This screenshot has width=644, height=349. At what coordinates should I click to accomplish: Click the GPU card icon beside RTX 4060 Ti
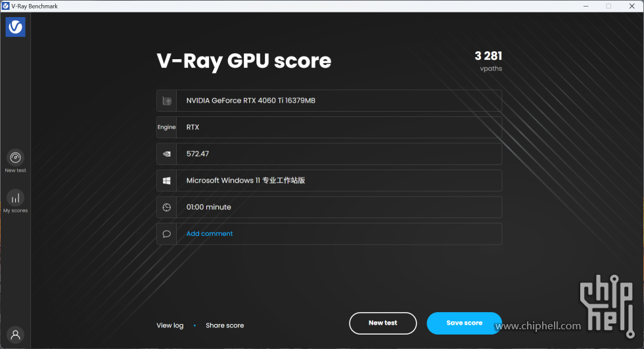[x=167, y=101]
